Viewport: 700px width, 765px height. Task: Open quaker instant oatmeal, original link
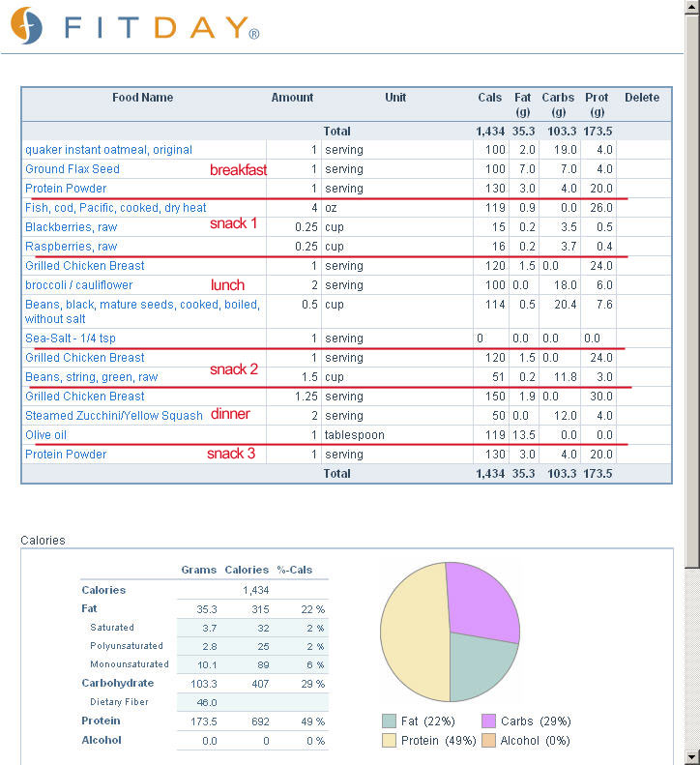click(x=108, y=150)
